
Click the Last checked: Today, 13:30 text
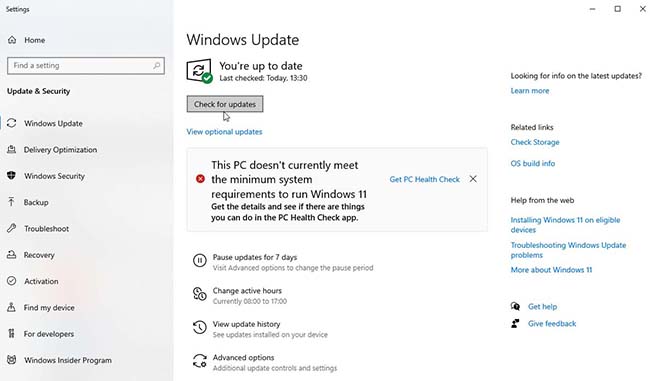pyautogui.click(x=263, y=78)
